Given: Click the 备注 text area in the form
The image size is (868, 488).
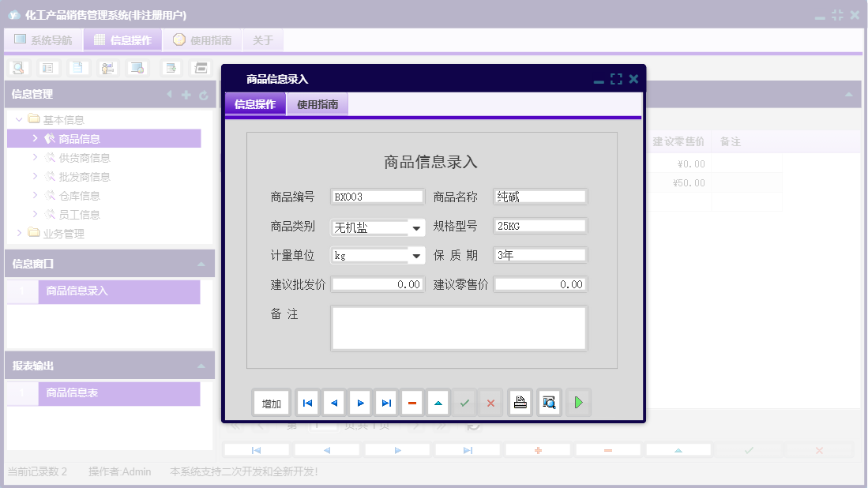Looking at the screenshot, I should tap(458, 327).
